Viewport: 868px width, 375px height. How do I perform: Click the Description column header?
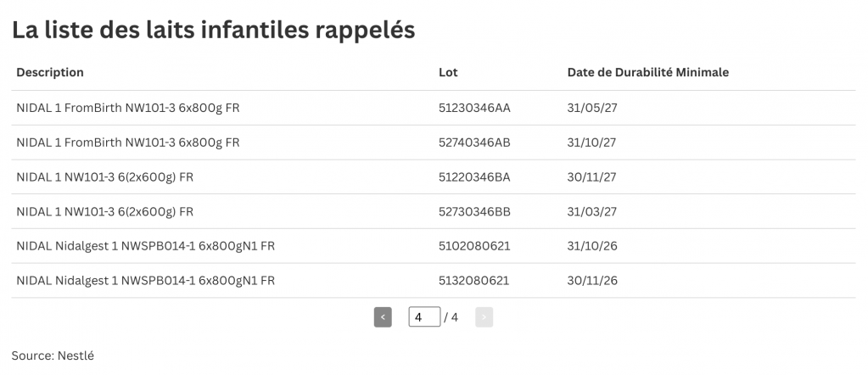tap(50, 72)
